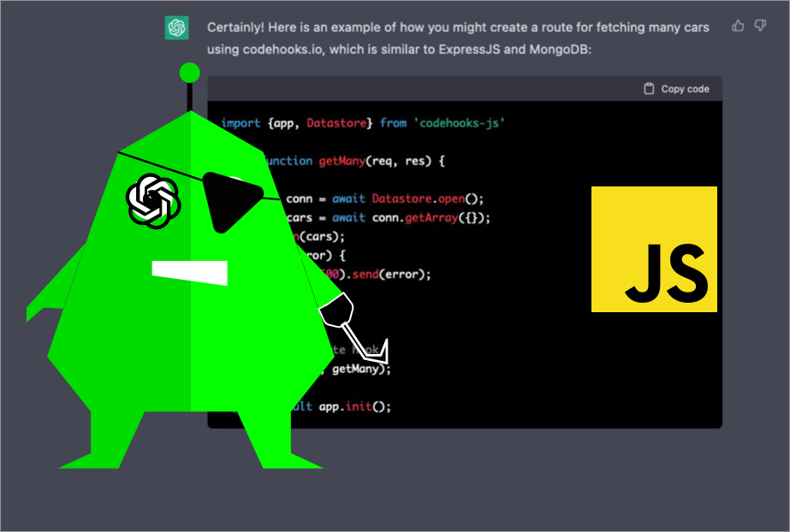The width and height of the screenshot is (790, 532).
Task: Click 'Datastore.open();' in the code
Action: 428,198
